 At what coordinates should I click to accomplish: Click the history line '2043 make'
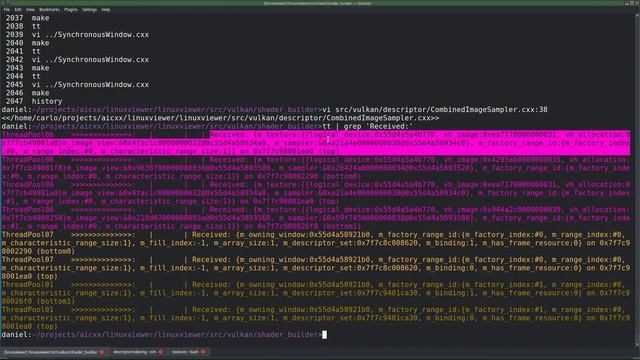(x=27, y=68)
